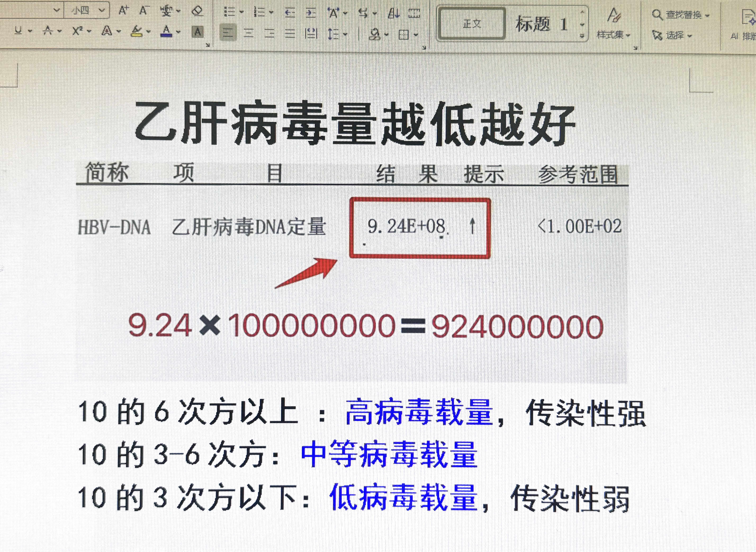Open the borders dropdown arrow
Viewport: 756px width, 552px height.
tap(416, 34)
